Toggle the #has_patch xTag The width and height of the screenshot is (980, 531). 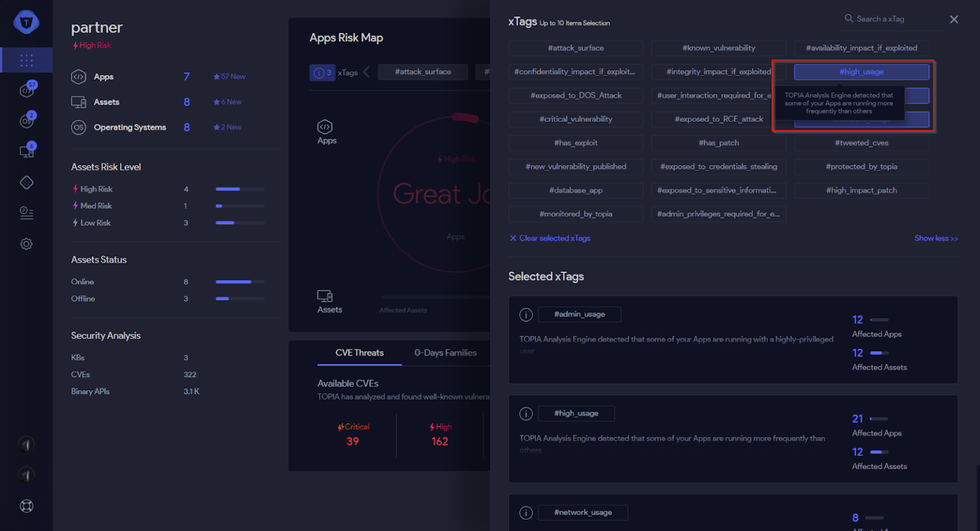click(x=719, y=143)
